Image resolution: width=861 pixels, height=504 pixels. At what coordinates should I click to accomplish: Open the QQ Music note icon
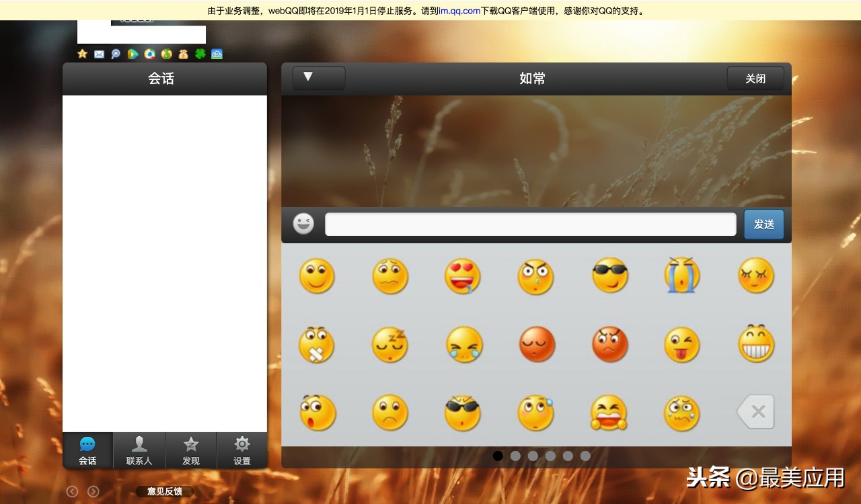pos(166,54)
